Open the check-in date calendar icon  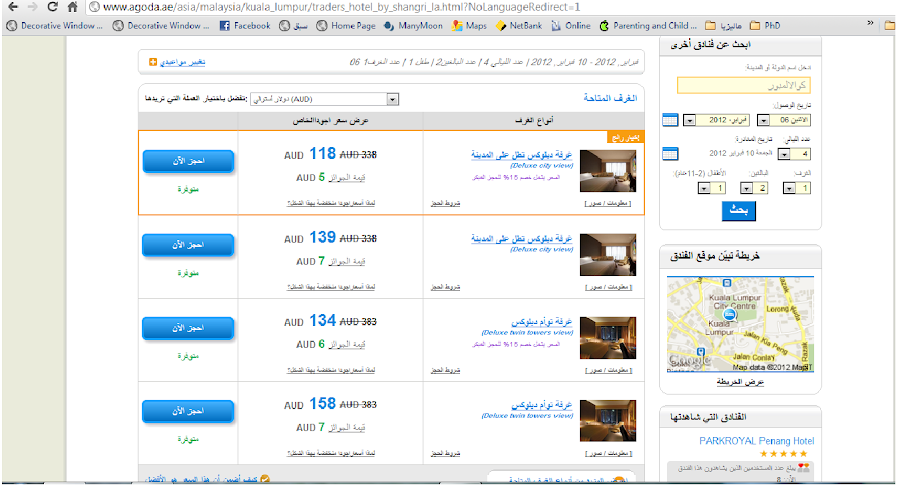click(670, 120)
